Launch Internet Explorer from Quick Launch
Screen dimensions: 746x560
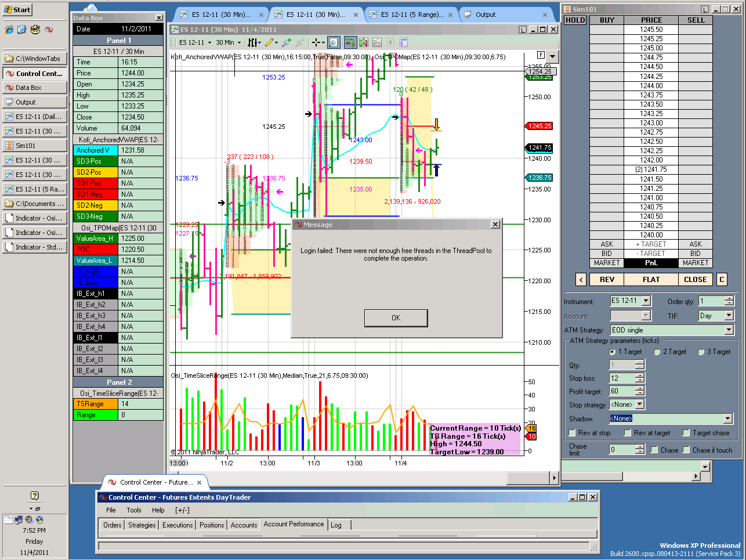(9, 29)
